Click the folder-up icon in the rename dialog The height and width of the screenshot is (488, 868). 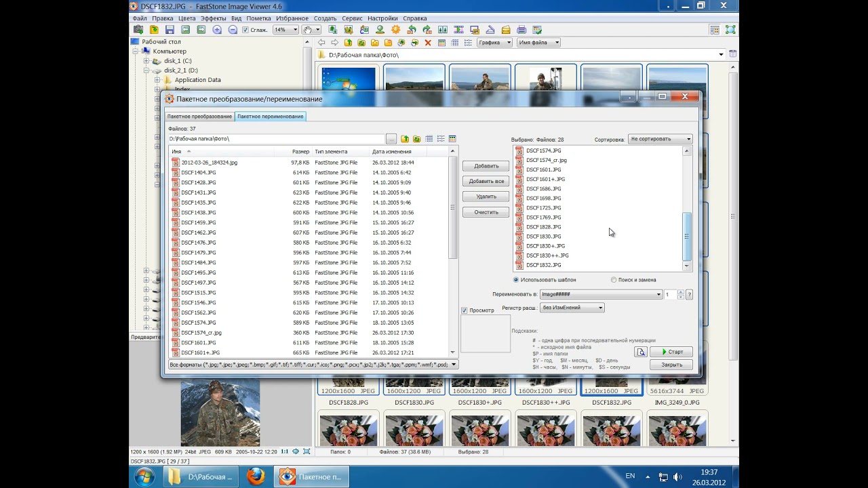tap(405, 139)
